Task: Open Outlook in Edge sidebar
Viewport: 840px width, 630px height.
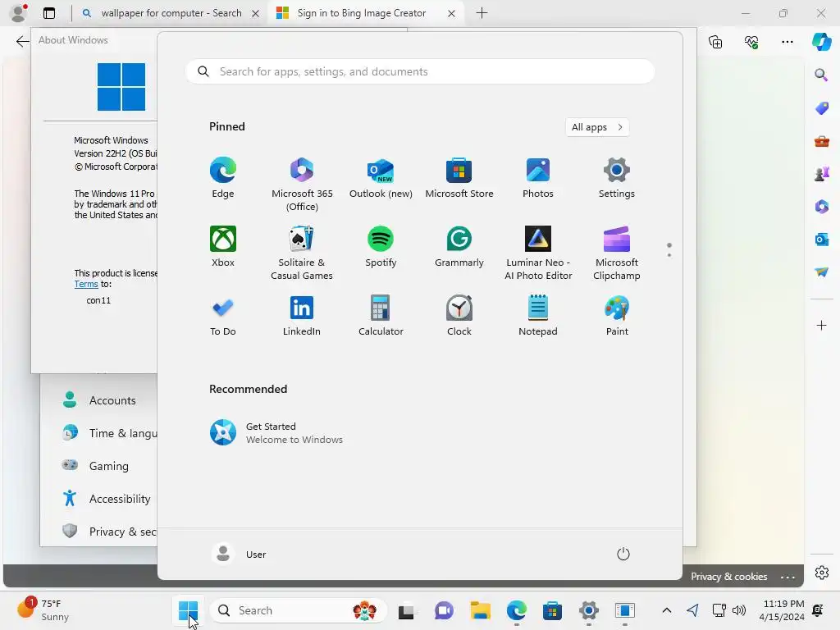Action: pyautogui.click(x=821, y=239)
